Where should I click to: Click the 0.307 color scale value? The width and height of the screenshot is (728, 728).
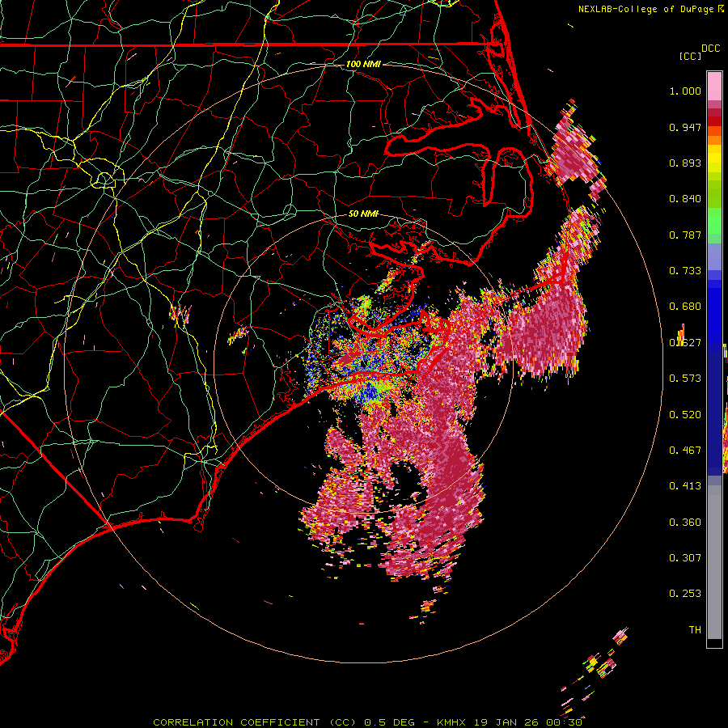[685, 558]
